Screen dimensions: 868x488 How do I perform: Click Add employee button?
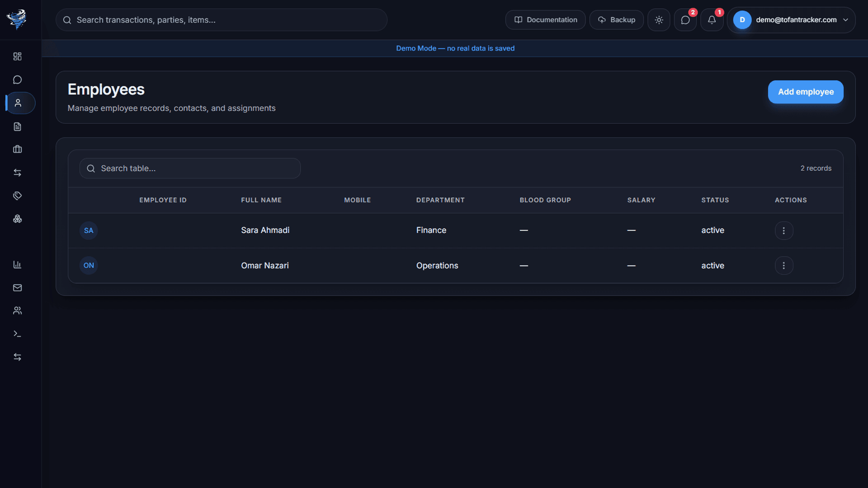[x=806, y=92]
